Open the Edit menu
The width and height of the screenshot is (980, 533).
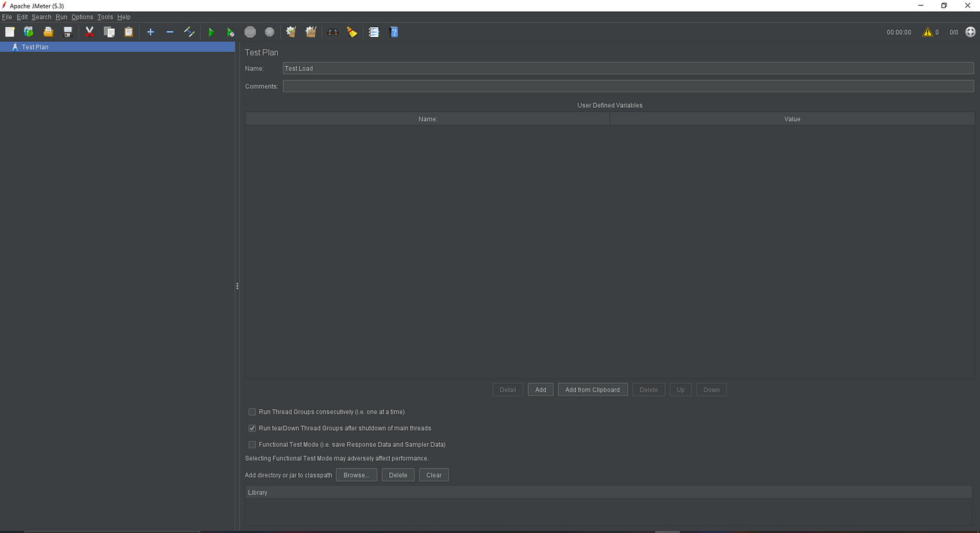click(x=22, y=17)
